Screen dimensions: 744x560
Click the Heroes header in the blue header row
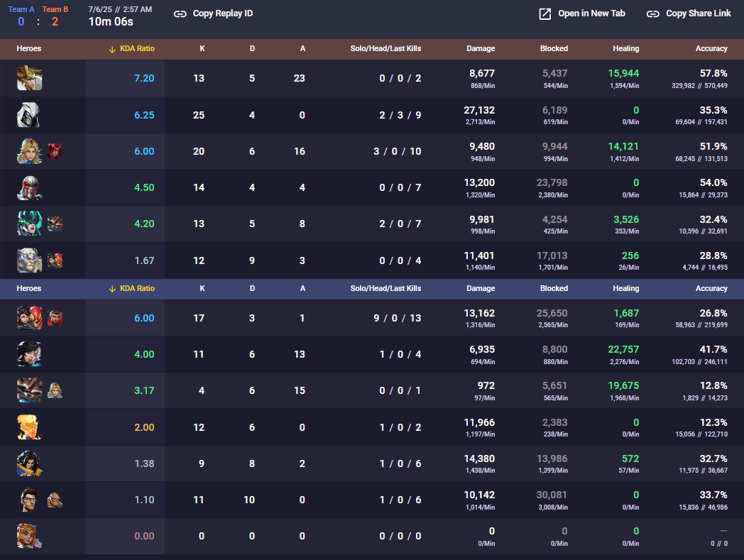pos(29,288)
